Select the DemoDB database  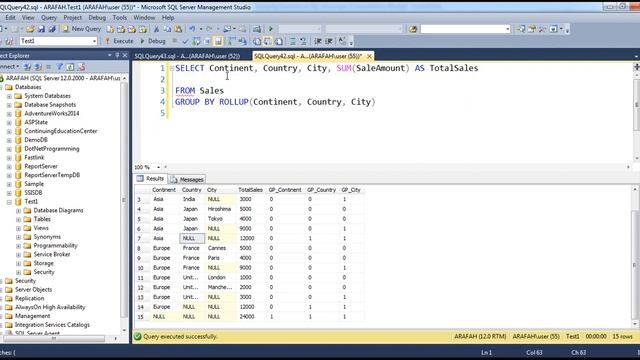coord(36,140)
